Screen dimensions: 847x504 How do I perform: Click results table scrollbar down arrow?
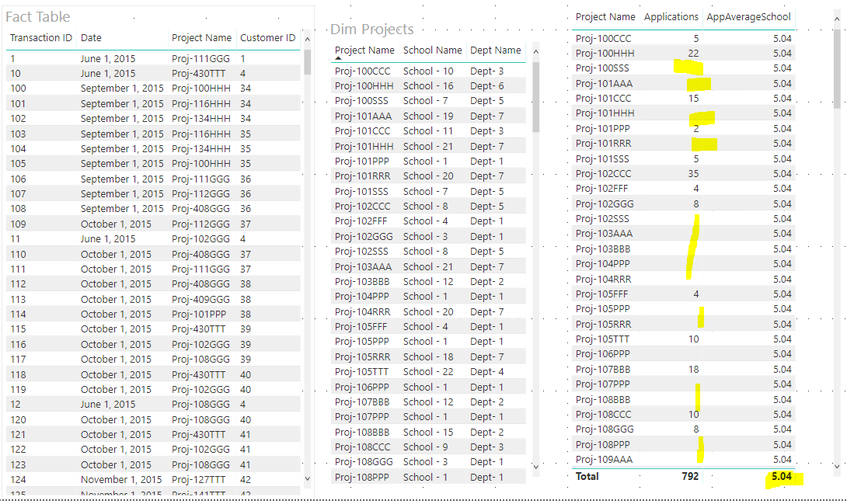(x=837, y=466)
